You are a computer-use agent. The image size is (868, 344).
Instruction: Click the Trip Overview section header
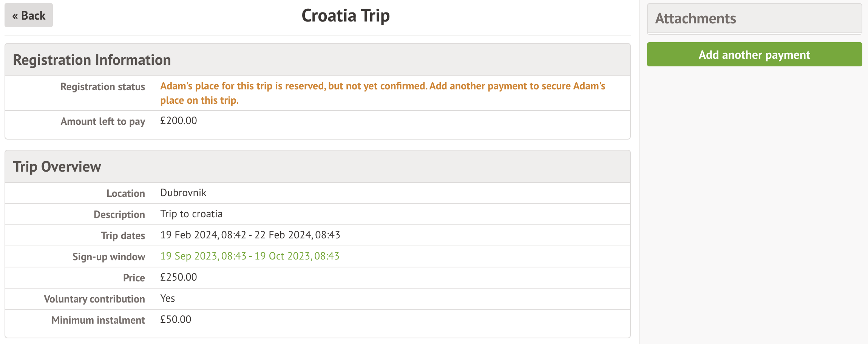click(x=57, y=167)
